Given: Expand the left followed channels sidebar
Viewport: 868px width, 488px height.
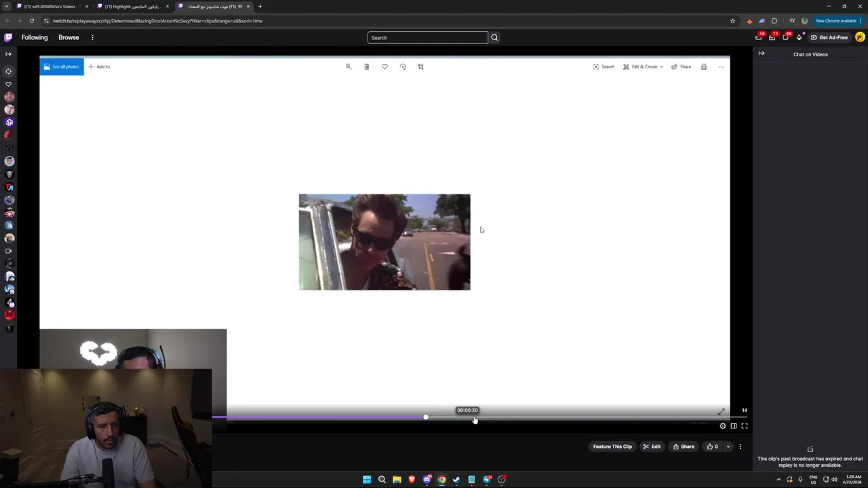Looking at the screenshot, I should pos(8,54).
